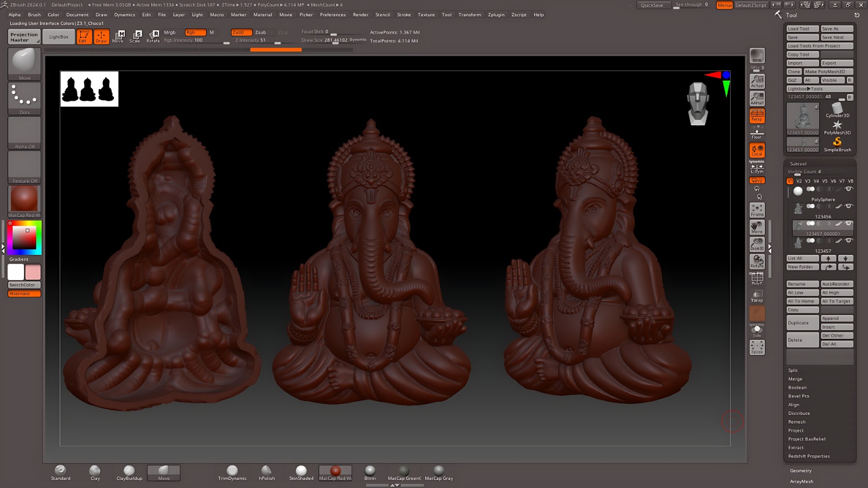This screenshot has height=488, width=868.
Task: Click the Zoom3D navigation icon
Action: tap(757, 244)
